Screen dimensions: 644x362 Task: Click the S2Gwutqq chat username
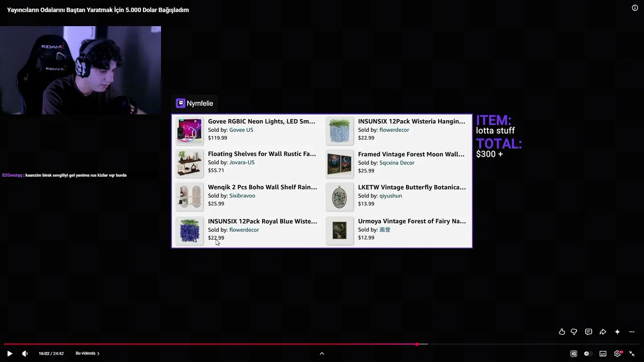tap(12, 175)
